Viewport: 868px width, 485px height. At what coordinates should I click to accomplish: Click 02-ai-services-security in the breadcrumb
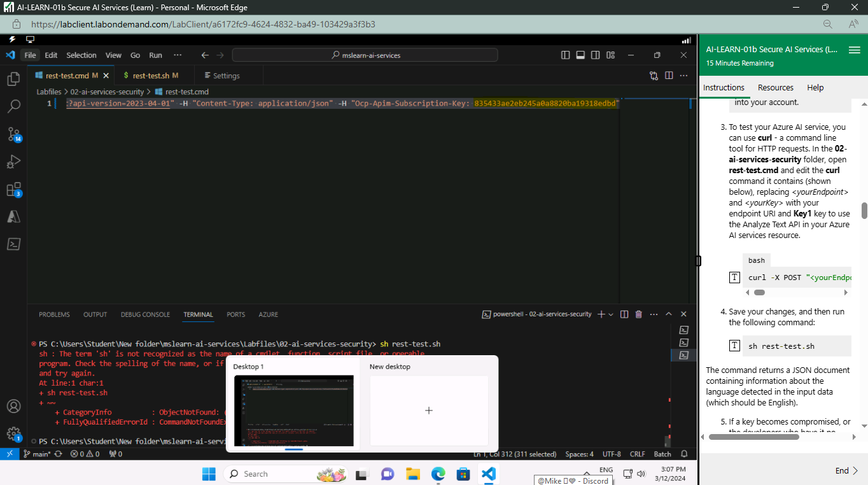pyautogui.click(x=107, y=92)
